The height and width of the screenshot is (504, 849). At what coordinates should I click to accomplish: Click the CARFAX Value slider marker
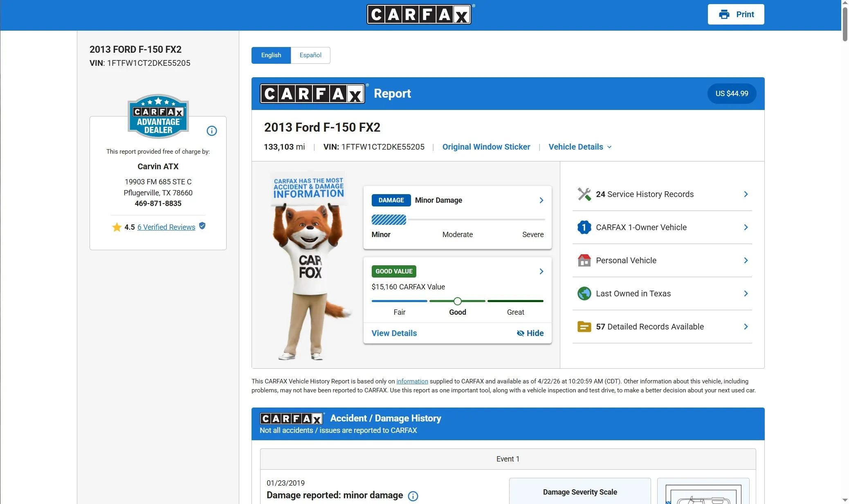458,301
